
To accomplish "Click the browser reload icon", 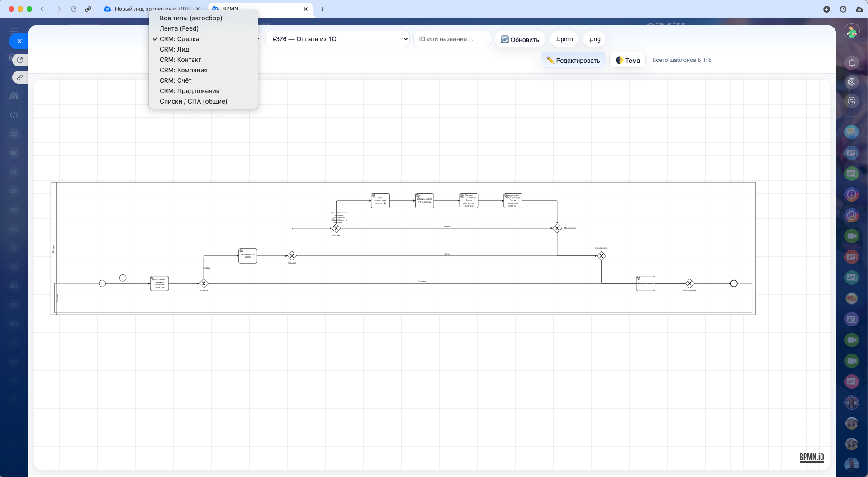I will pyautogui.click(x=74, y=9).
